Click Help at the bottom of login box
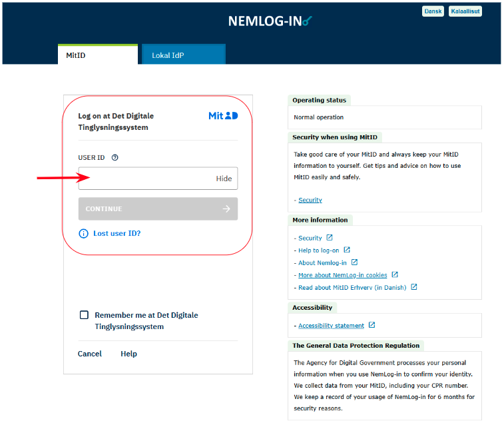504x425 pixels. [129, 354]
